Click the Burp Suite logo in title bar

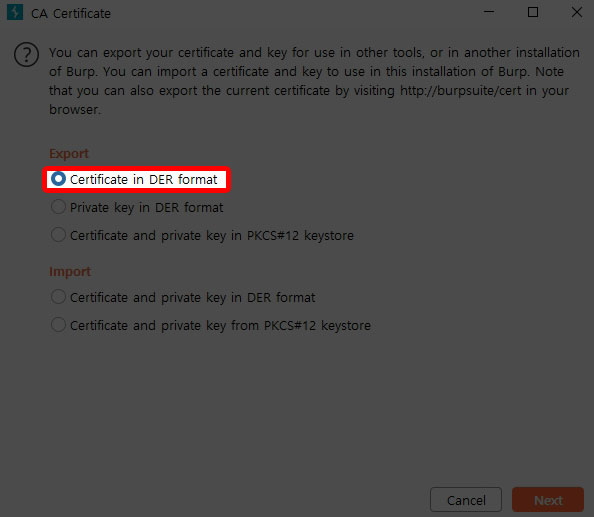point(15,12)
